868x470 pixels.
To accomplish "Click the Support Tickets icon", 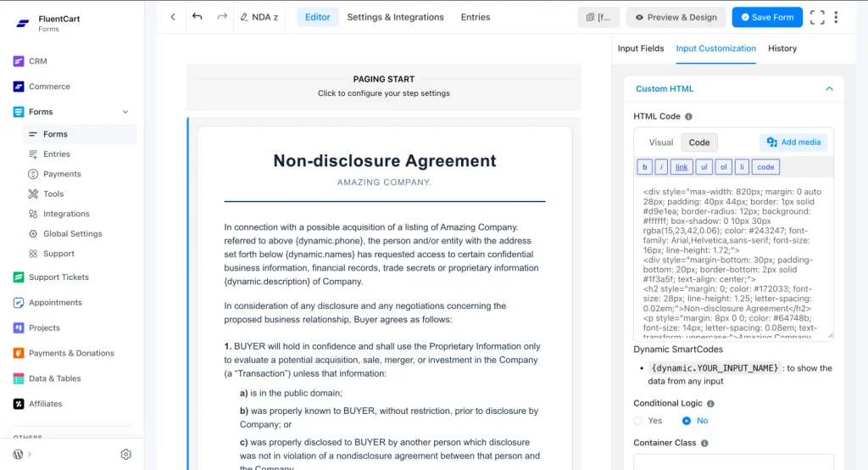I will click(19, 277).
